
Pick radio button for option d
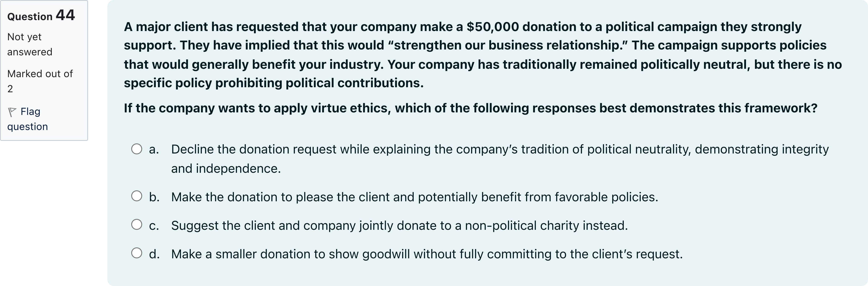click(x=136, y=253)
